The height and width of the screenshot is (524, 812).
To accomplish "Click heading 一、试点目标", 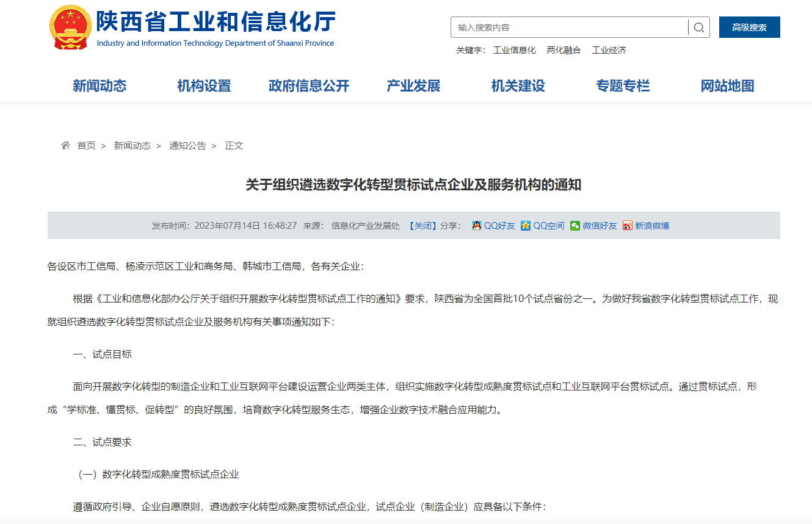I will click(103, 354).
